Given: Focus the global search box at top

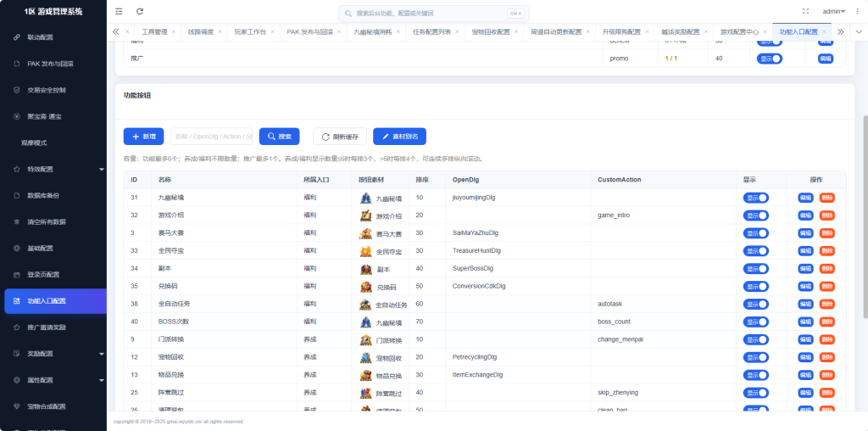Looking at the screenshot, I should [x=433, y=14].
